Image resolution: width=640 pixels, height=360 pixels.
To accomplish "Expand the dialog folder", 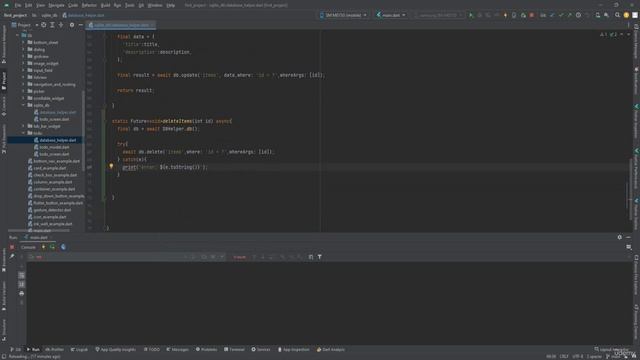I will [x=24, y=49].
